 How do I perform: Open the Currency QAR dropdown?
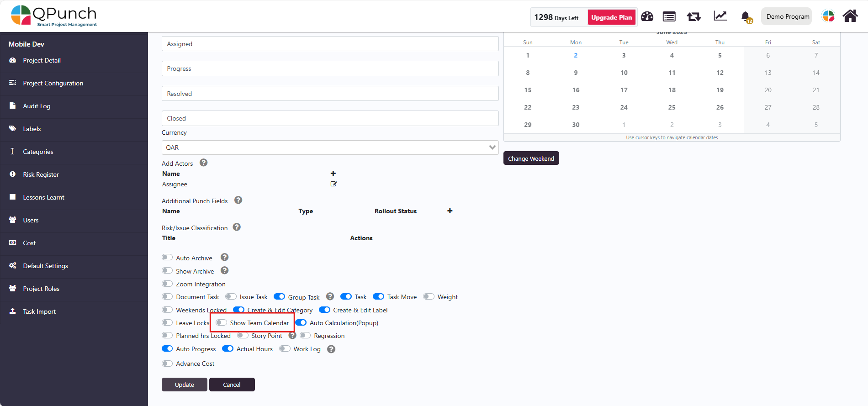(x=330, y=148)
